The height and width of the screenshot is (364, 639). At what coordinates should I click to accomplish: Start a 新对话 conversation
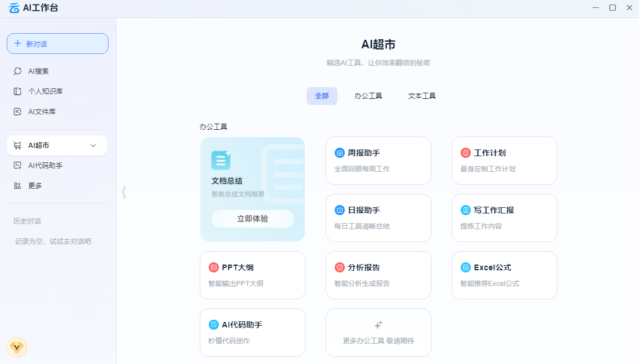coord(57,43)
